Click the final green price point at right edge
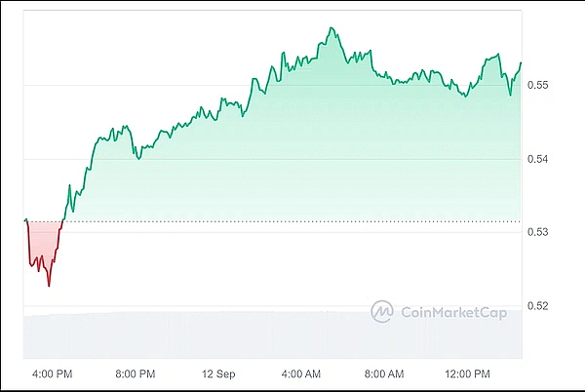585x392 pixels. (x=521, y=62)
